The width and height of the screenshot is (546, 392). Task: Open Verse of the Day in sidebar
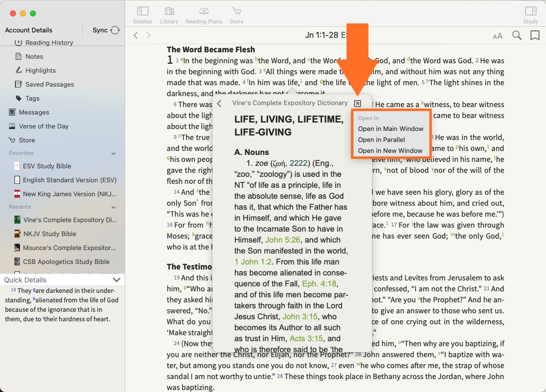pyautogui.click(x=43, y=126)
